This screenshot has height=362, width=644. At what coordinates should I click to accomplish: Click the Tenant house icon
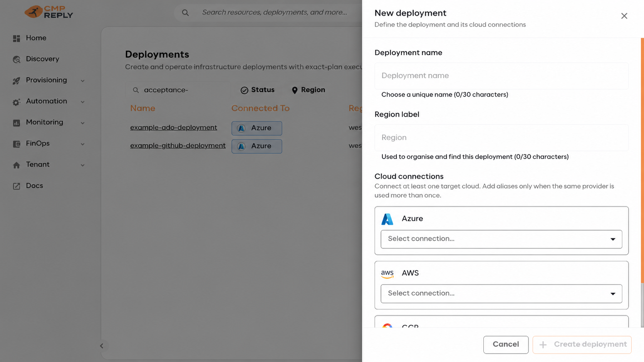(16, 165)
